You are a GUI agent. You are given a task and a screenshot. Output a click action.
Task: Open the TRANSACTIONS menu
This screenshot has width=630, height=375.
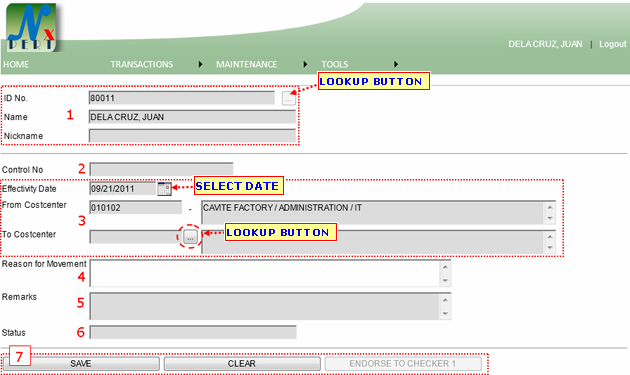141,64
